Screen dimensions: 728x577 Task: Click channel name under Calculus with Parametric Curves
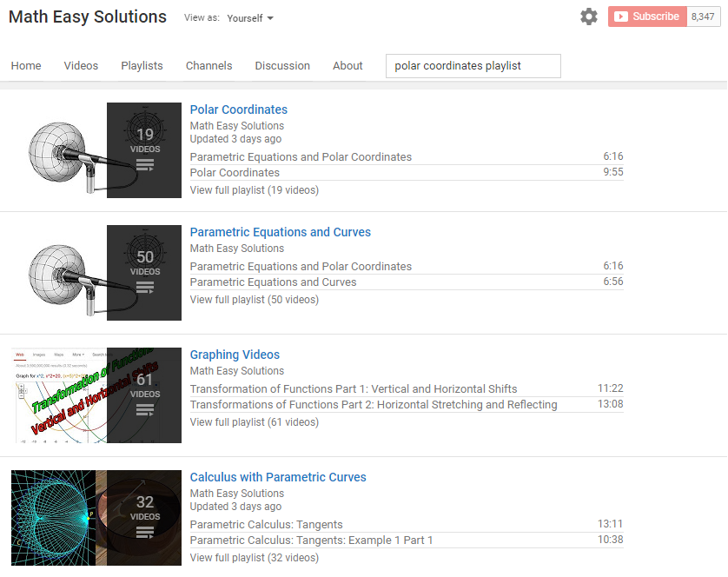click(x=237, y=494)
